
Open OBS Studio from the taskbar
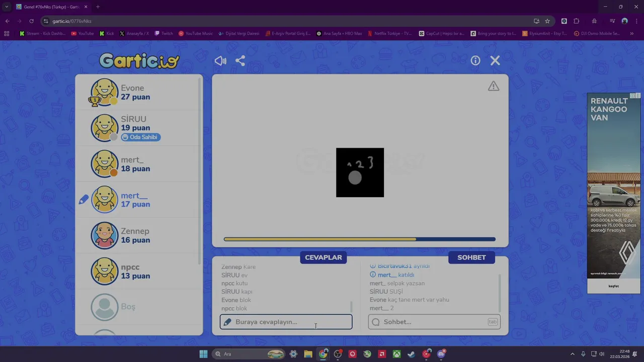(x=338, y=354)
